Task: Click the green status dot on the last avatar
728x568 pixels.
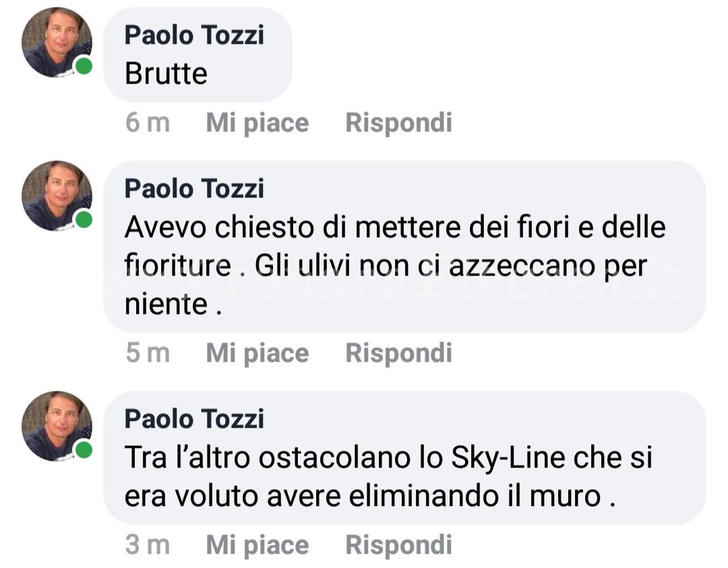Action: click(84, 450)
